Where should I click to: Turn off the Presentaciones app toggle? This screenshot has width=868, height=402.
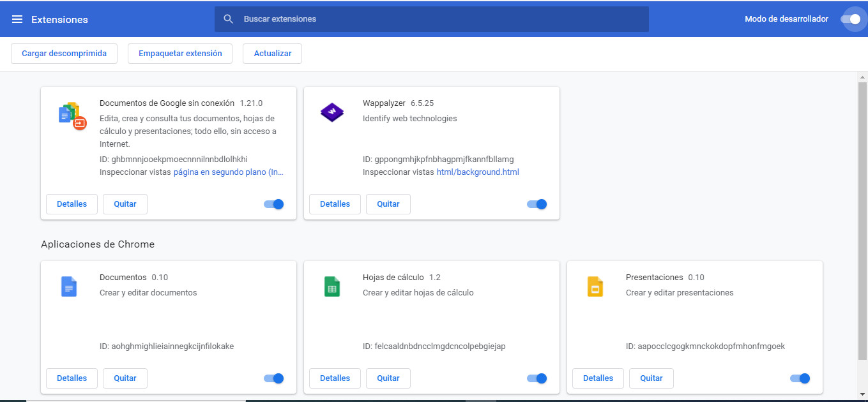[x=800, y=378]
